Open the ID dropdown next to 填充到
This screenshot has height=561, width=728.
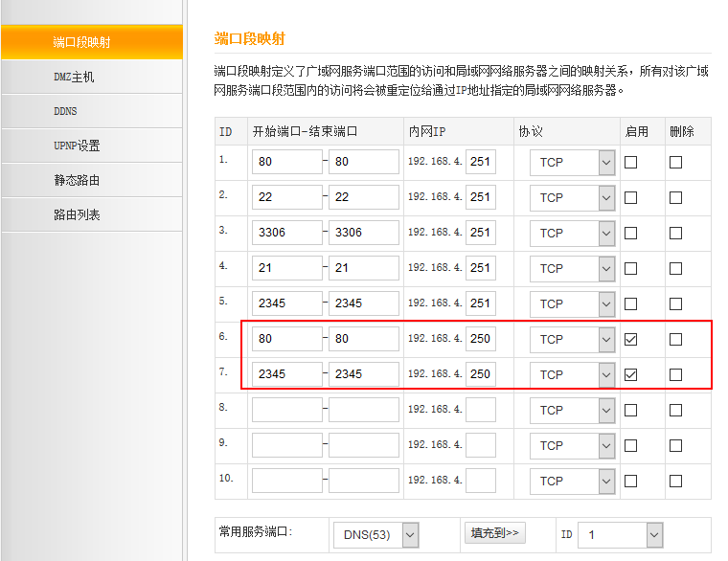coord(621,535)
